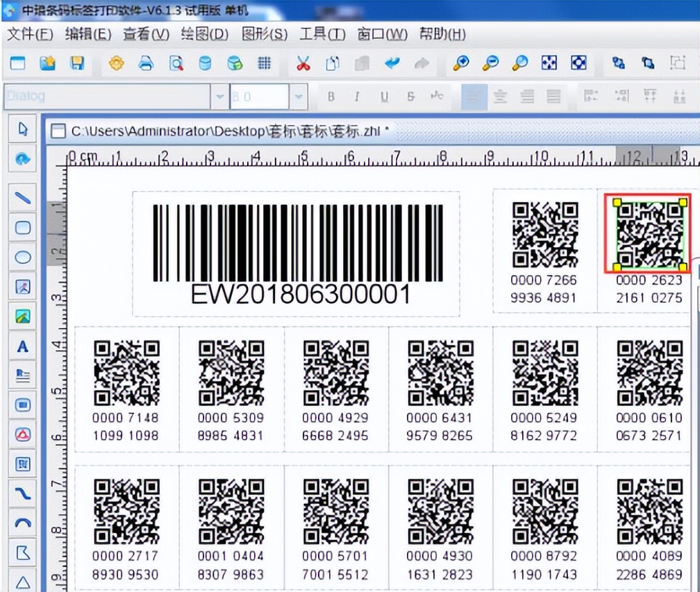
Task: Copy selection with copy icon
Action: 333,63
